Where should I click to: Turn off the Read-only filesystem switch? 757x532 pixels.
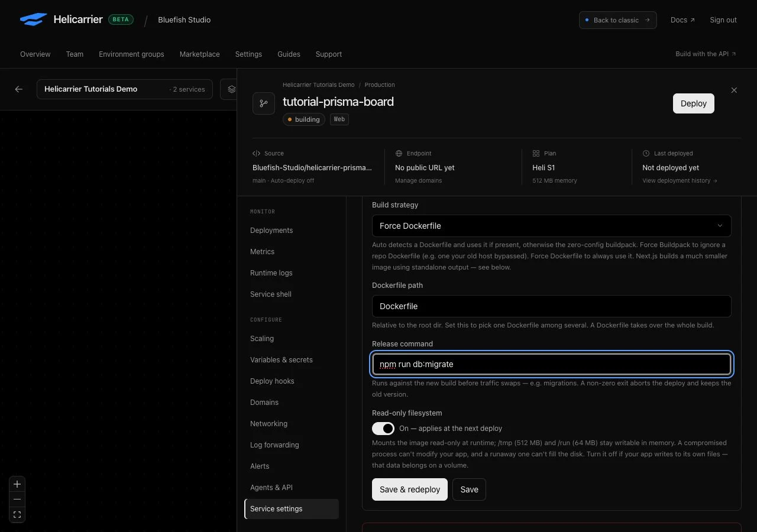point(383,429)
